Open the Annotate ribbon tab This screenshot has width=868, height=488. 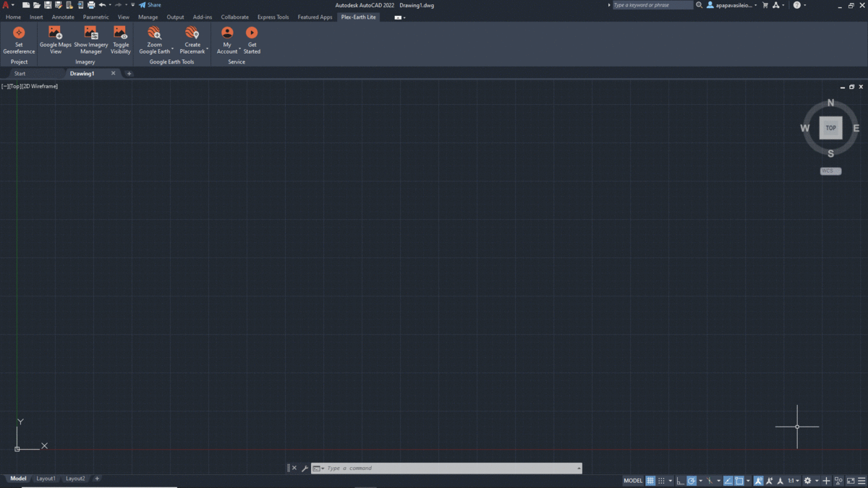[x=63, y=17]
